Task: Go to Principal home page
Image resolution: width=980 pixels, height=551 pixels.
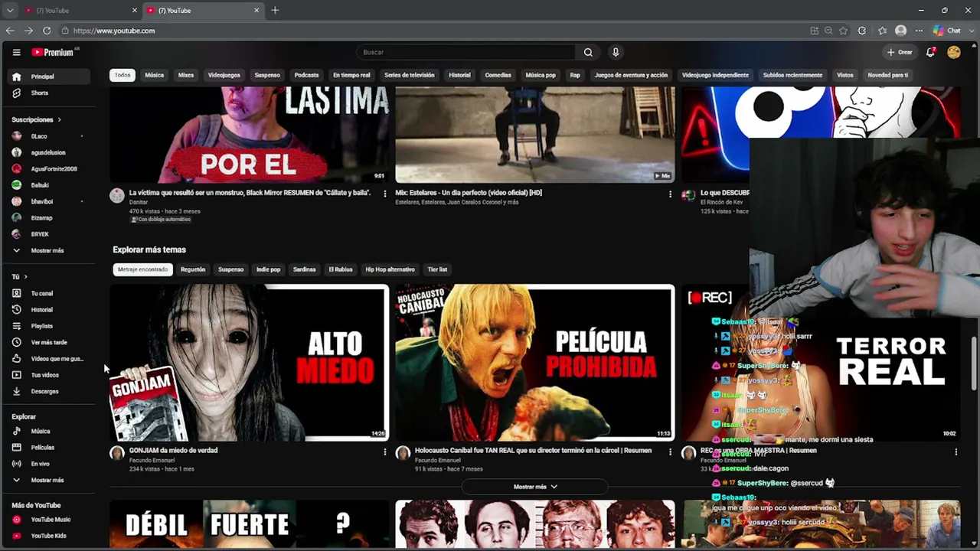Action: (x=50, y=77)
